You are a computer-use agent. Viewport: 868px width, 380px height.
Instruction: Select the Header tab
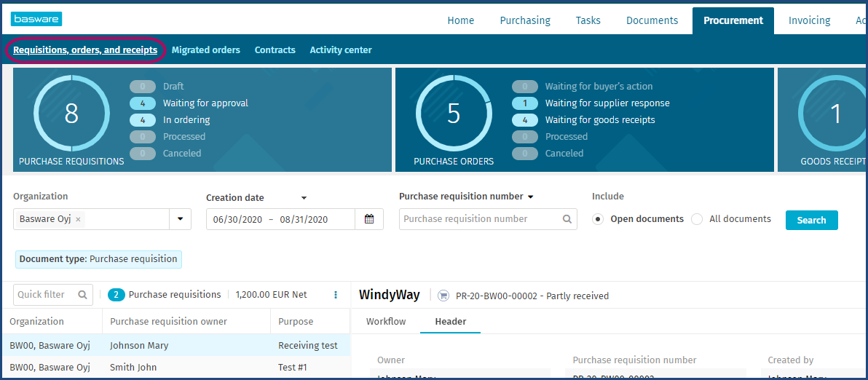coord(451,321)
